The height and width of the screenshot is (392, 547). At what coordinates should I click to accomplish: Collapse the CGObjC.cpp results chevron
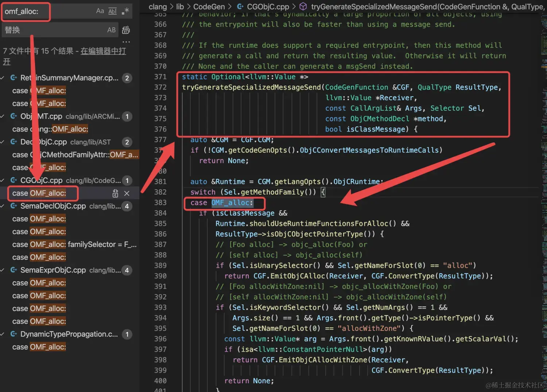click(x=3, y=180)
